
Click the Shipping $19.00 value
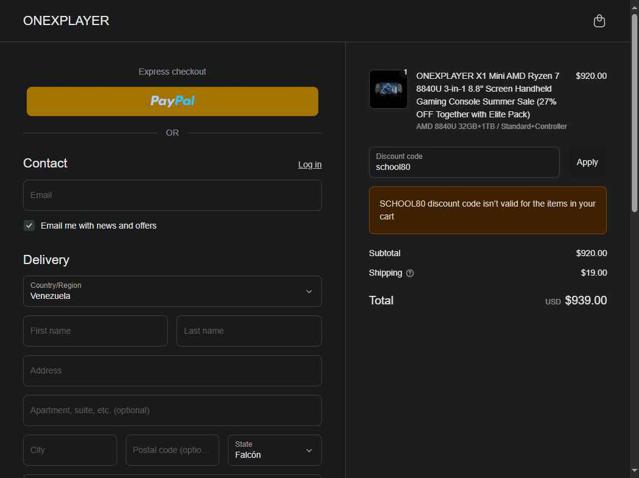click(594, 273)
